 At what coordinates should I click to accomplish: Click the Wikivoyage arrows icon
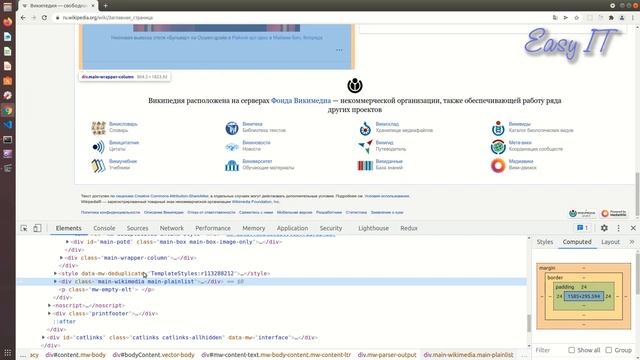coord(365,146)
